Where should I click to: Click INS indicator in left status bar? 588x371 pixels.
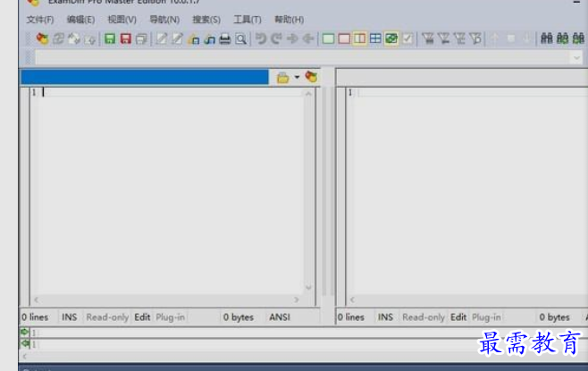[x=70, y=317]
